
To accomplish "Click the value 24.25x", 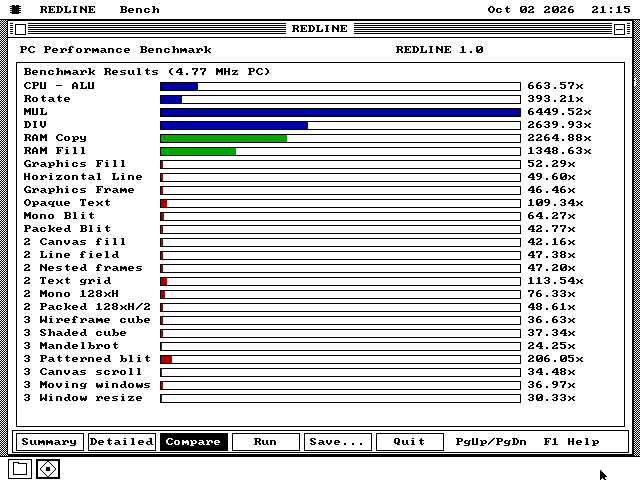I will (x=551, y=346).
